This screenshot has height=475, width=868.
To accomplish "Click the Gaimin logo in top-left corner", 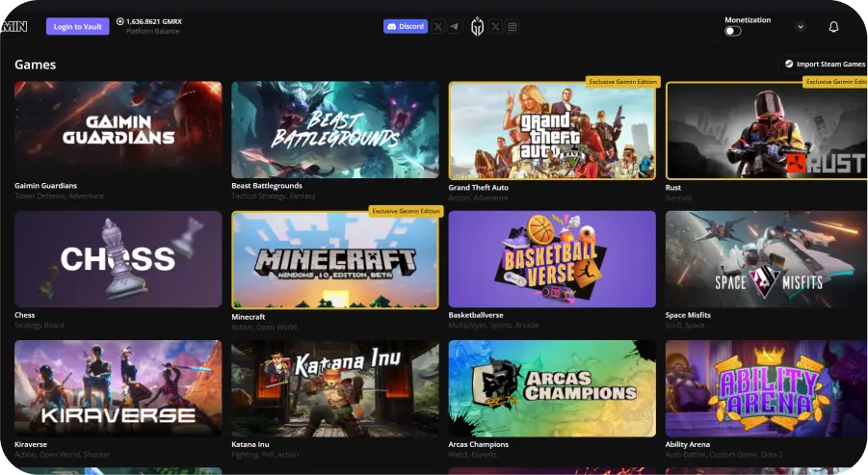I will [13, 27].
